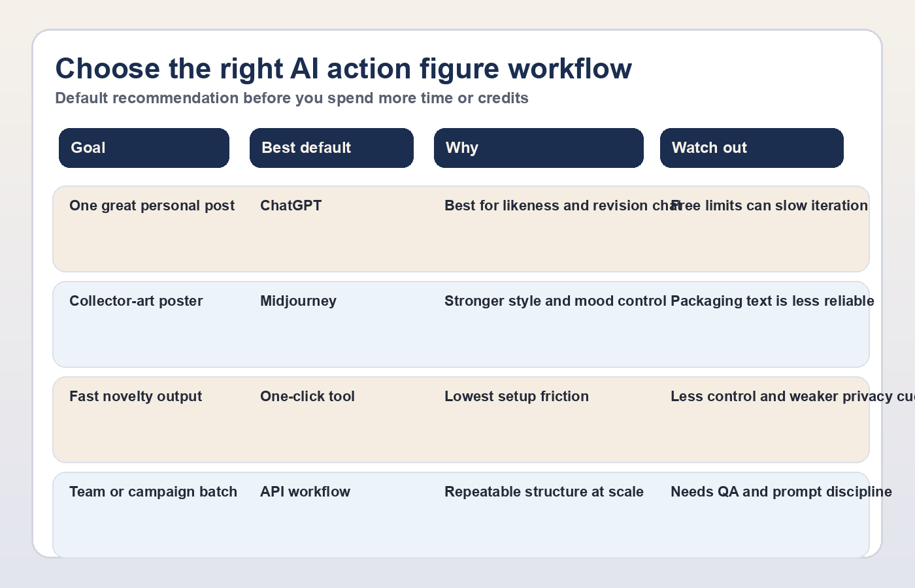Click "Packaging text is less reliable" warning

[773, 301]
